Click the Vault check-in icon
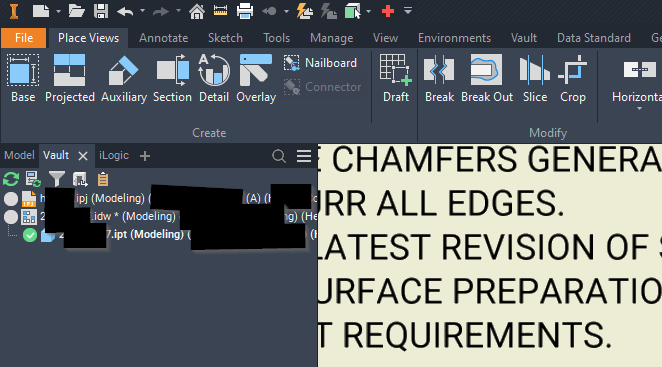 point(80,179)
